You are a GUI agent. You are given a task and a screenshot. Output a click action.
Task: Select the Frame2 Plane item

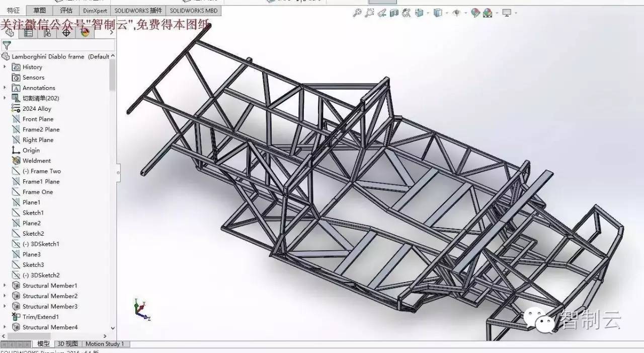(36, 129)
